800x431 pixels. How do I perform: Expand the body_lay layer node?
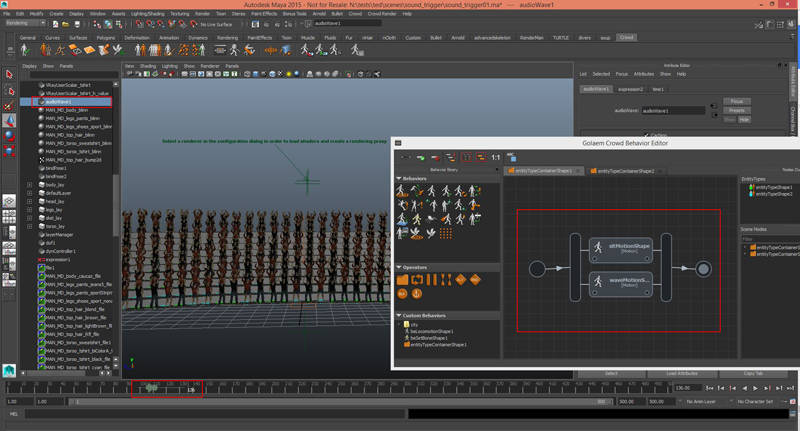(30, 185)
